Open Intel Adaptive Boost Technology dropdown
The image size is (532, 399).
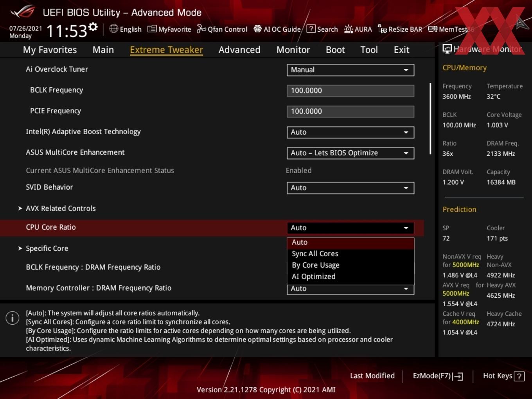[x=350, y=132]
